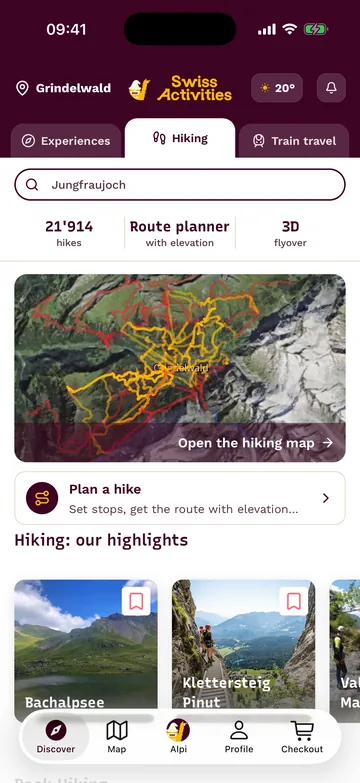The height and width of the screenshot is (783, 360).
Task: Select the Hiking tab
Action: [x=180, y=138]
